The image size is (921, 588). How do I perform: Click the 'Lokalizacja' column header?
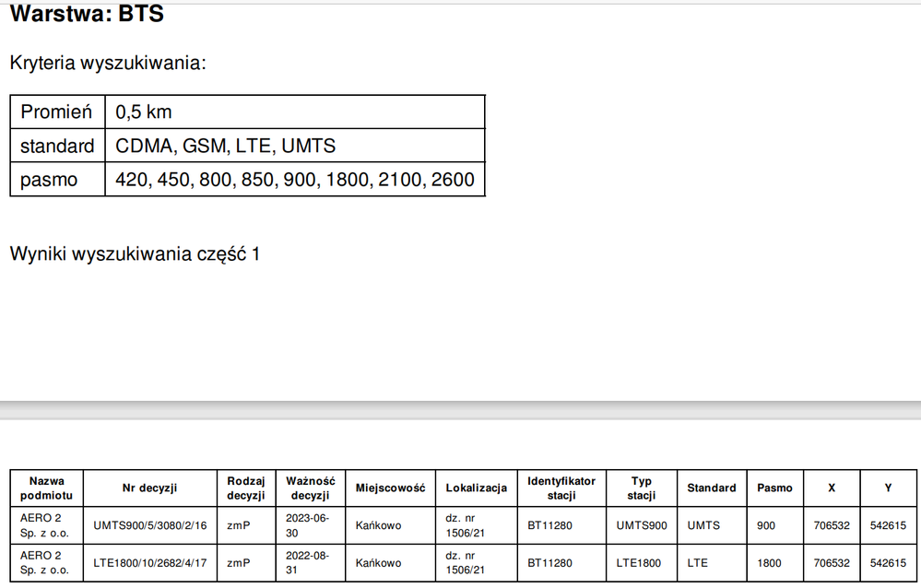coord(477,488)
